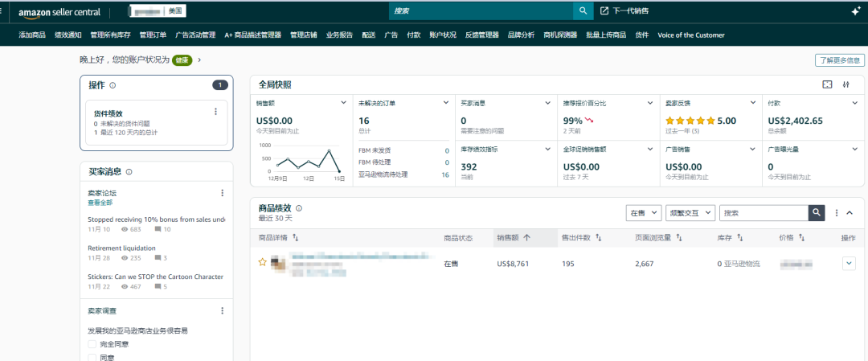Click the 健康 account status badge

click(x=182, y=59)
